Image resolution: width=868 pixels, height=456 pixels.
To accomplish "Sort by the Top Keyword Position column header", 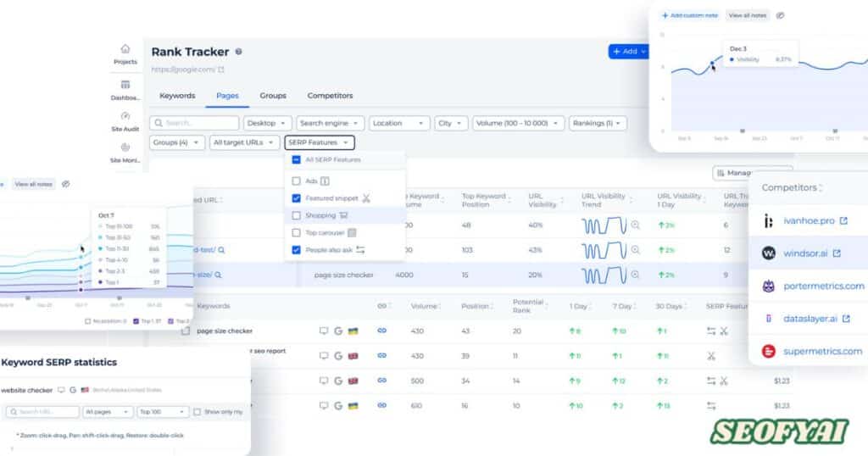I will pos(484,200).
